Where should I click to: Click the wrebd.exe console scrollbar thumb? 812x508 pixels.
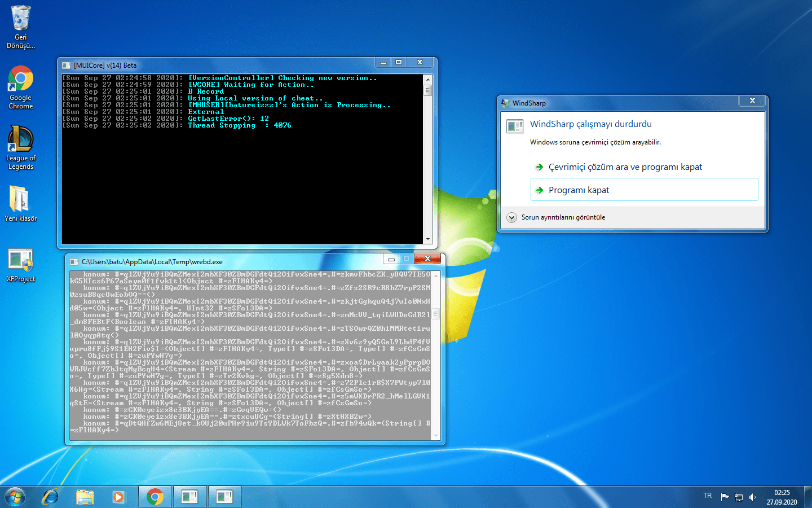pyautogui.click(x=436, y=313)
